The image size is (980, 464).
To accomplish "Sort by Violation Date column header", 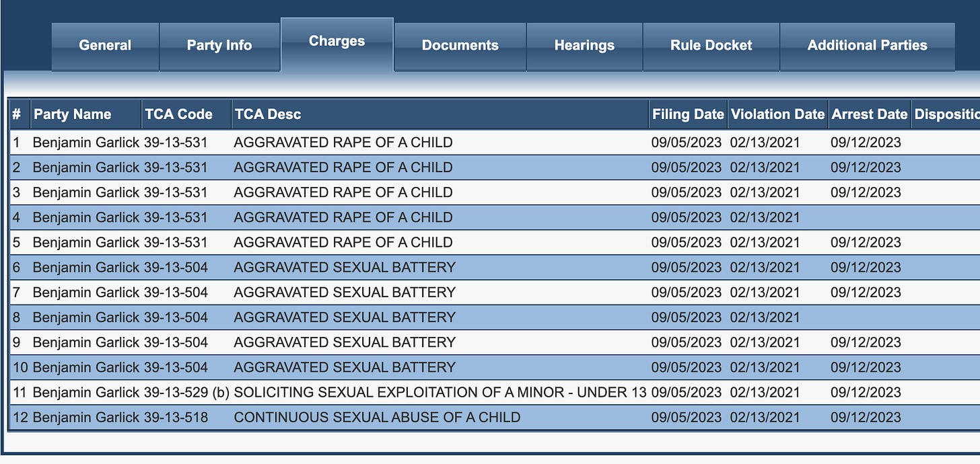I will click(x=777, y=114).
